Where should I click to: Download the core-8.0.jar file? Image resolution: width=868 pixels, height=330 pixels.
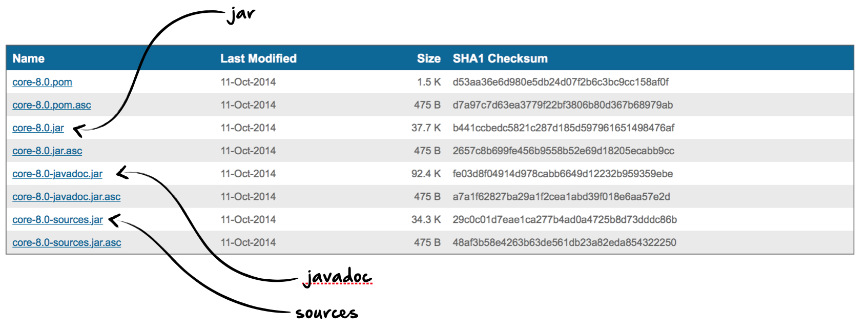pos(38,128)
